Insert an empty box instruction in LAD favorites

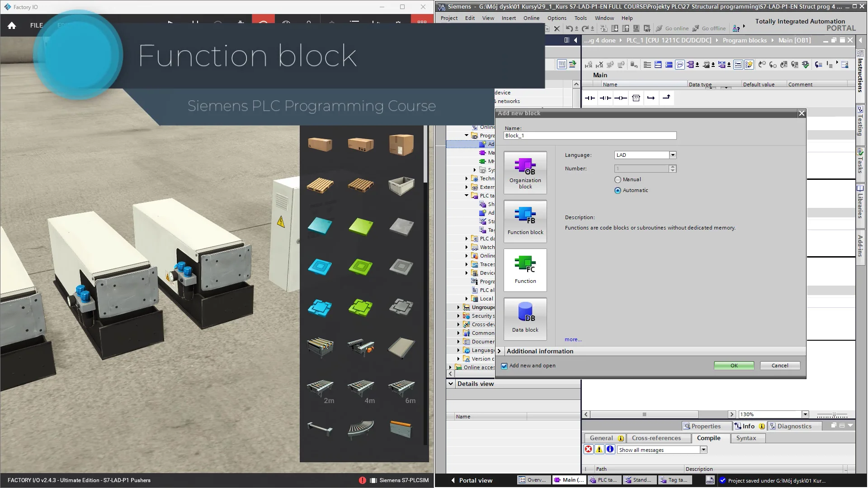coord(636,98)
